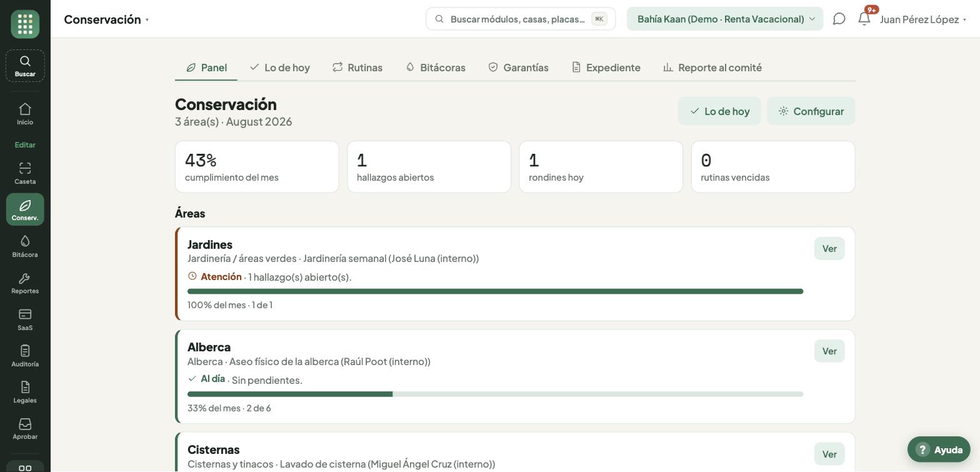The height and width of the screenshot is (472, 980).
Task: Click the Jardines area title
Action: click(210, 244)
